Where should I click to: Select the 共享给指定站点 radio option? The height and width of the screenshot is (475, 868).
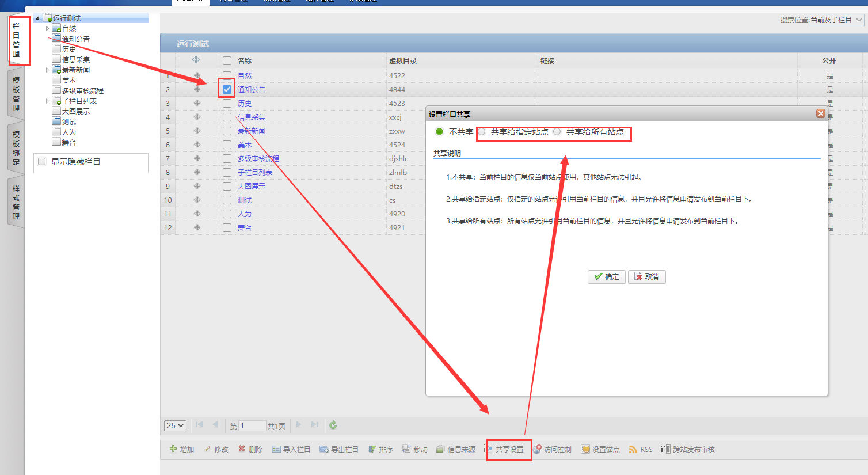(482, 132)
